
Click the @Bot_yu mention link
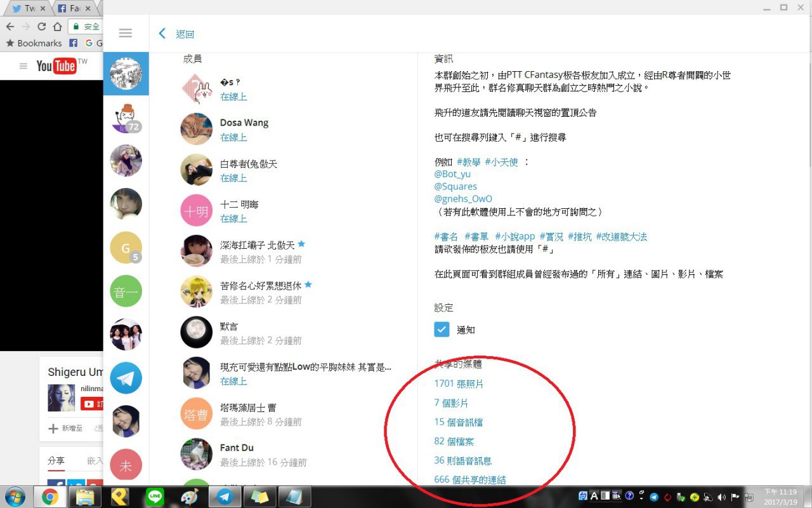point(452,174)
